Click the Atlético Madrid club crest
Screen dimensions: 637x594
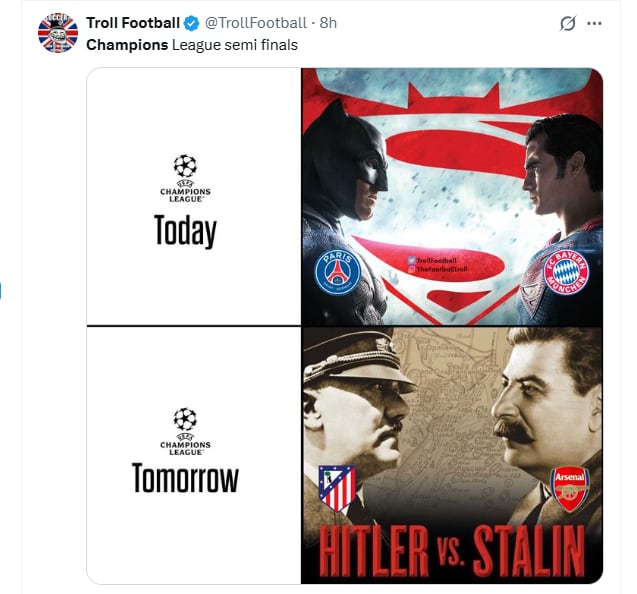[336, 489]
